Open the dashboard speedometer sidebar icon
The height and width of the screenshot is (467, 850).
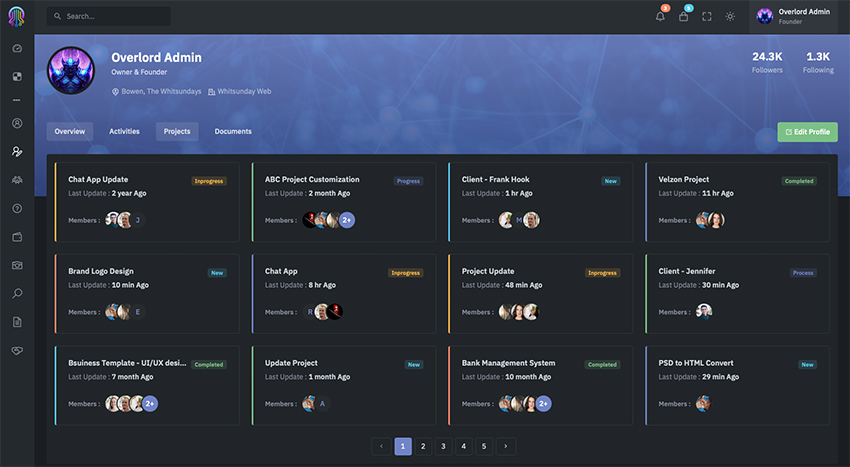tap(17, 48)
